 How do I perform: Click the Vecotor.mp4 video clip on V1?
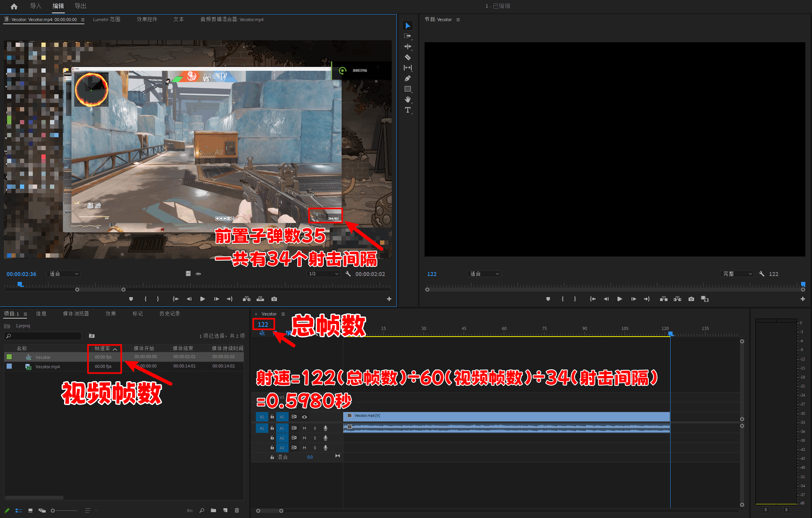[x=507, y=417]
